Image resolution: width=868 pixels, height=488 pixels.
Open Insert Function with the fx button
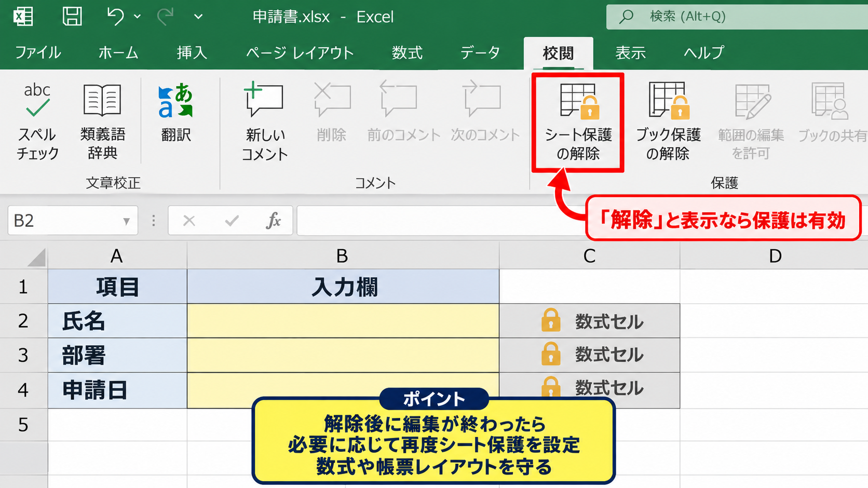coord(274,221)
